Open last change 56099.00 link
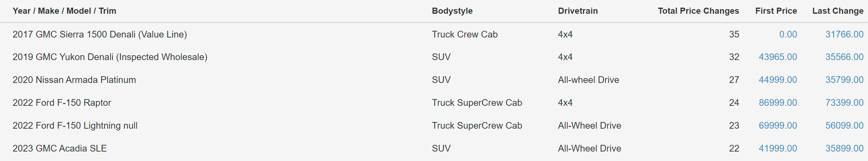This screenshot has width=868, height=161. [844, 125]
